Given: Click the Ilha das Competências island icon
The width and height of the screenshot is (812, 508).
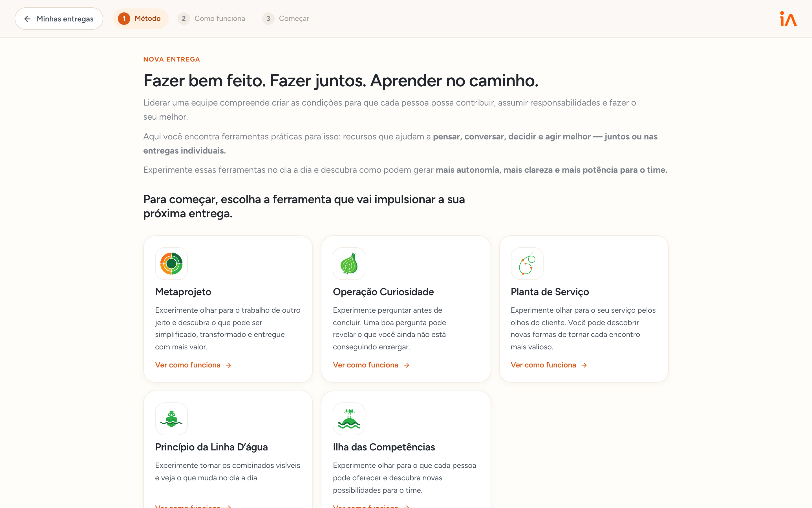Looking at the screenshot, I should tap(349, 419).
